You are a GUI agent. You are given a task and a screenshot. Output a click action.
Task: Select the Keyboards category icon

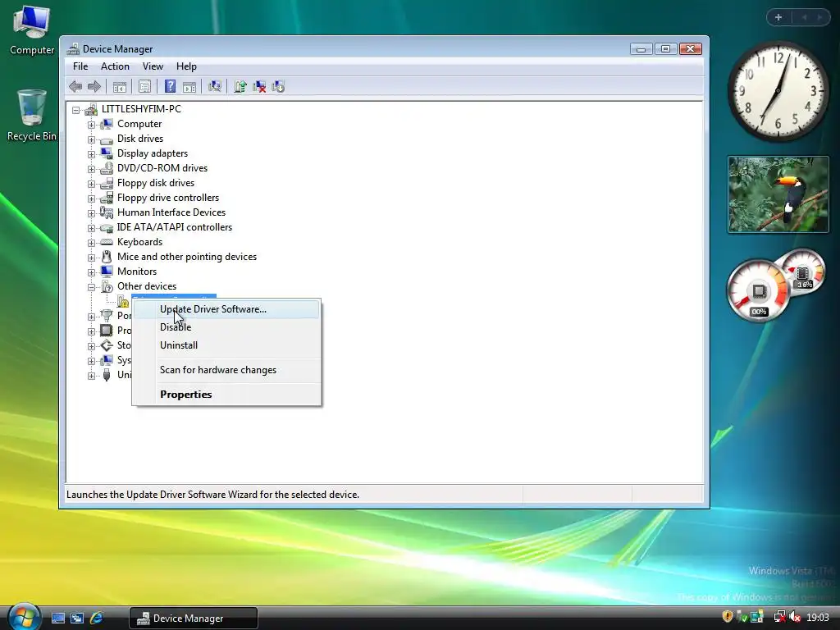point(107,242)
